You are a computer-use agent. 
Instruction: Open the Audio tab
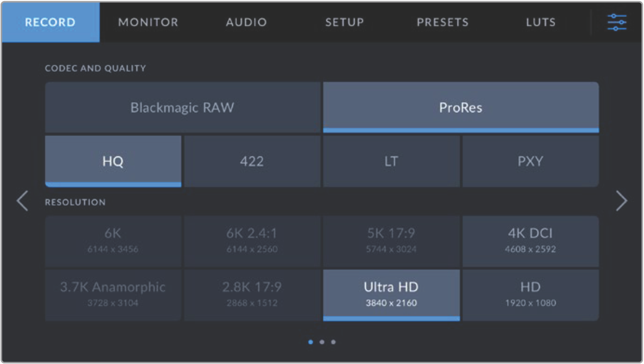(x=246, y=23)
